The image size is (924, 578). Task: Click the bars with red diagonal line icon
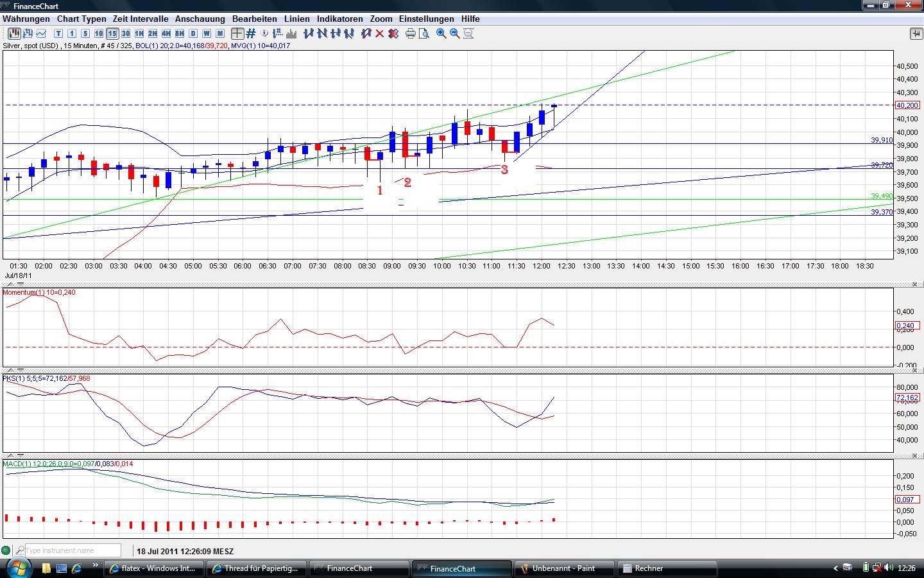tap(366, 33)
